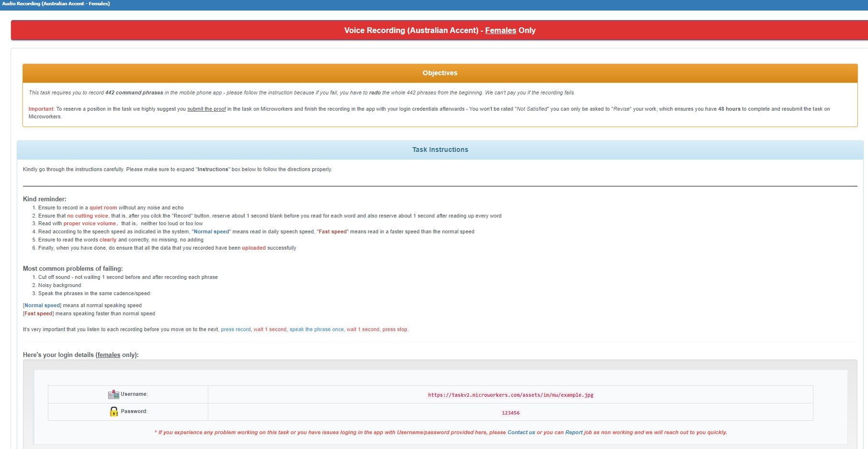Click the red word 'clearly'
Screen dimensions: 868x449
click(108, 240)
